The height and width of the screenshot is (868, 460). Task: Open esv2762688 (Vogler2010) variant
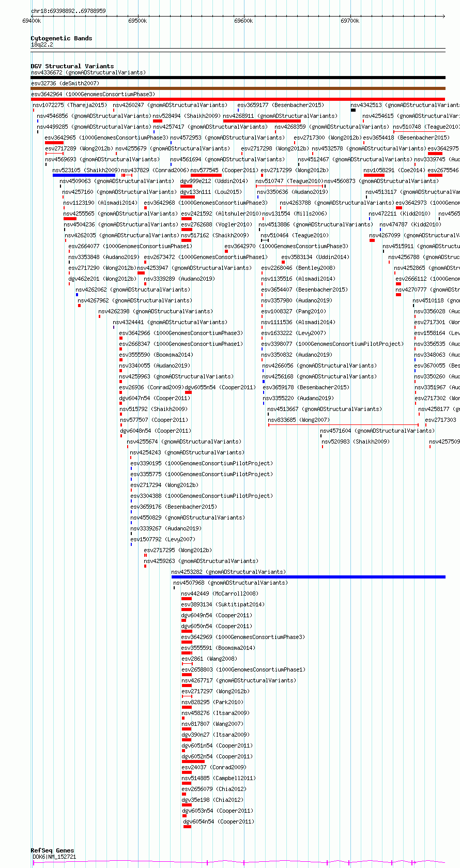217,224
